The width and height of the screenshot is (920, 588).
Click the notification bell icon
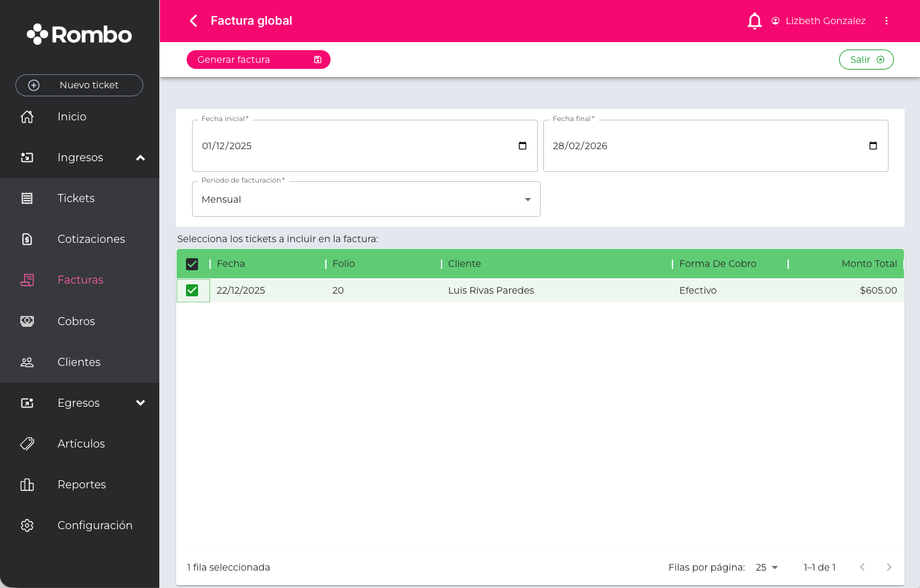[x=754, y=21]
